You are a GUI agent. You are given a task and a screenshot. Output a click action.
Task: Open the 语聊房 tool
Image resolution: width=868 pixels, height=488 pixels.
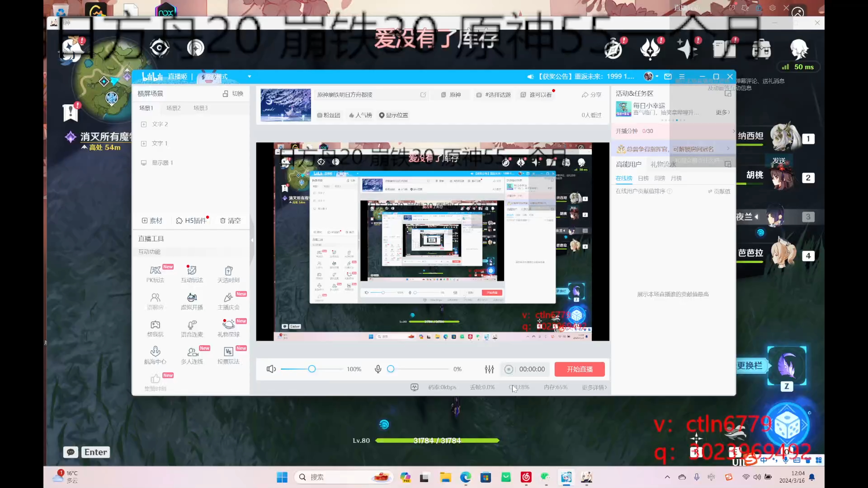[x=155, y=301]
